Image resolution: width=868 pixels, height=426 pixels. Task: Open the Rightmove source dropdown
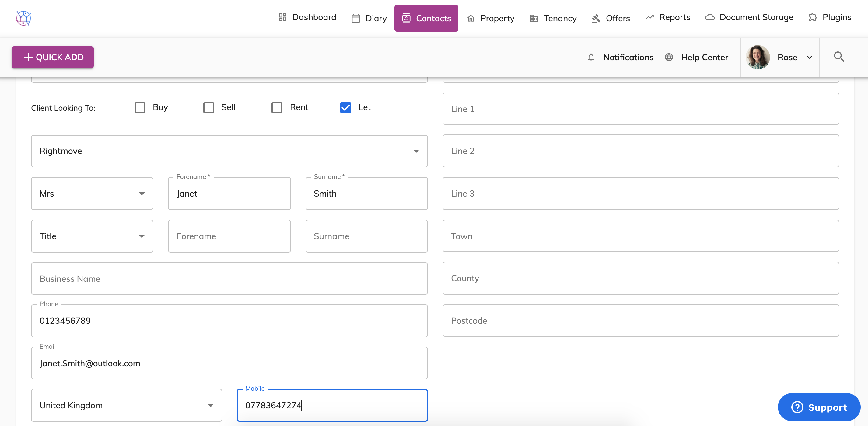coord(229,151)
